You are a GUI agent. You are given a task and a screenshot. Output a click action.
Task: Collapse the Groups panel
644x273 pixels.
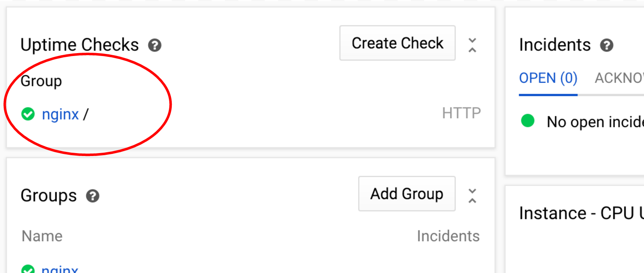tap(472, 195)
